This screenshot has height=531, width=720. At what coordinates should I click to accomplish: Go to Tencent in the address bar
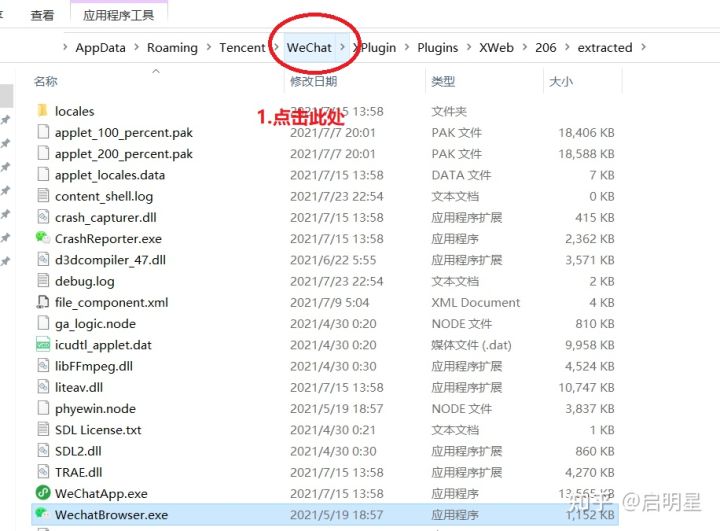242,47
